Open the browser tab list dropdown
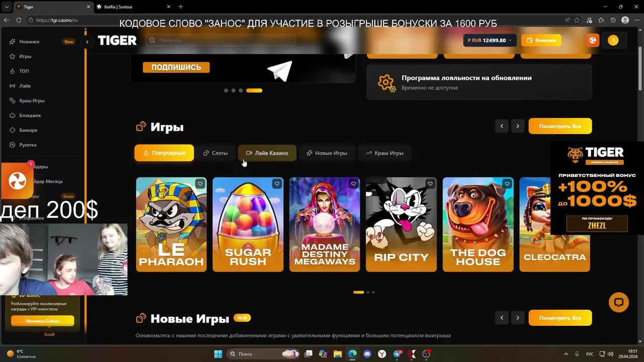644x362 pixels. 7,7
